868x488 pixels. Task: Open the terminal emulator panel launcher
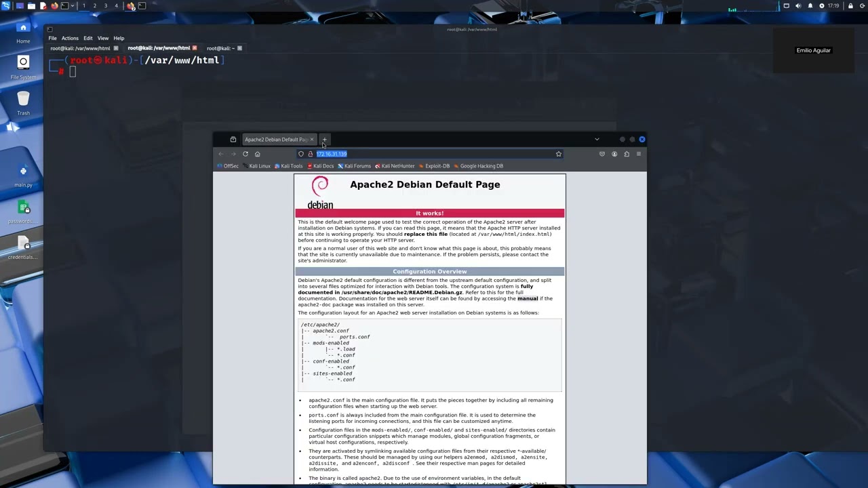click(64, 5)
